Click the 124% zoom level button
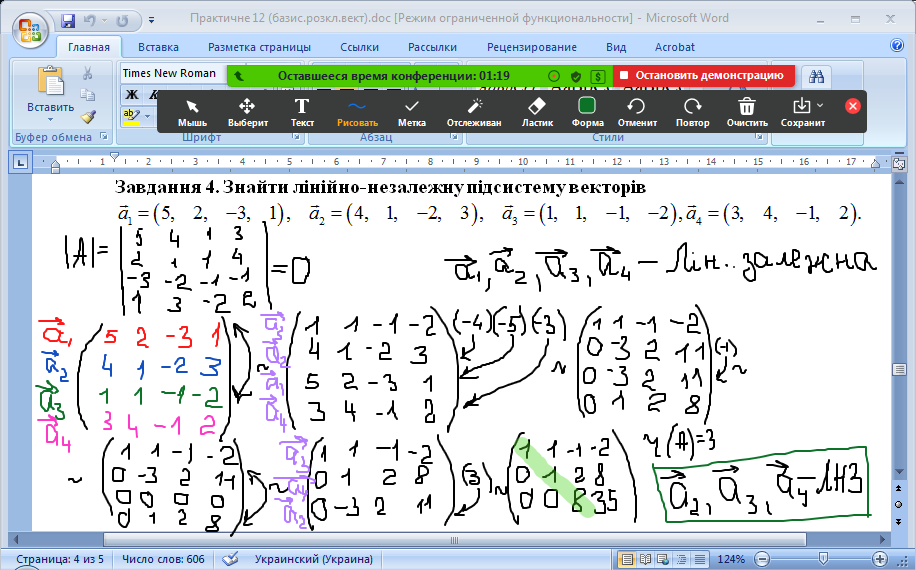Viewport: 916px width, 570px height. pyautogui.click(x=731, y=559)
